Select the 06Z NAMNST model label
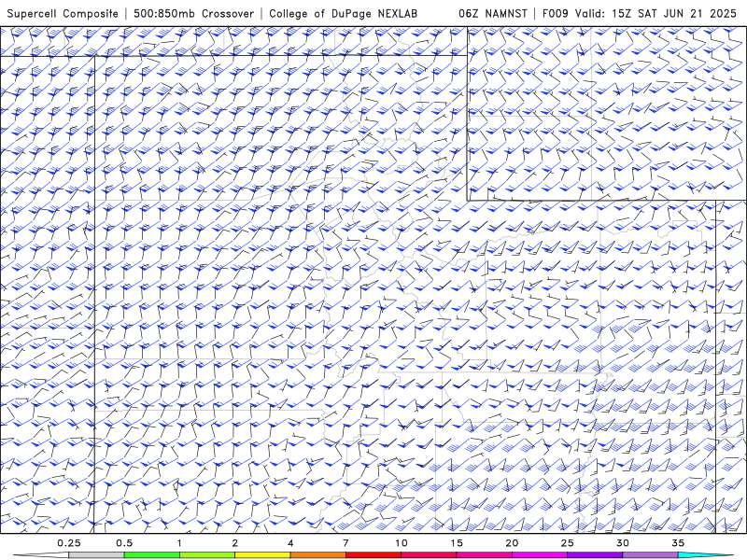This screenshot has height=560, width=747. 493,14
